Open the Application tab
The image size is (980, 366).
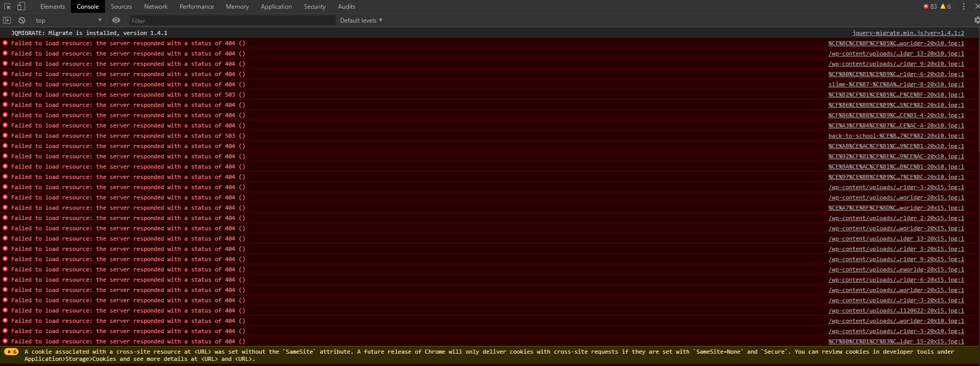[x=276, y=7]
